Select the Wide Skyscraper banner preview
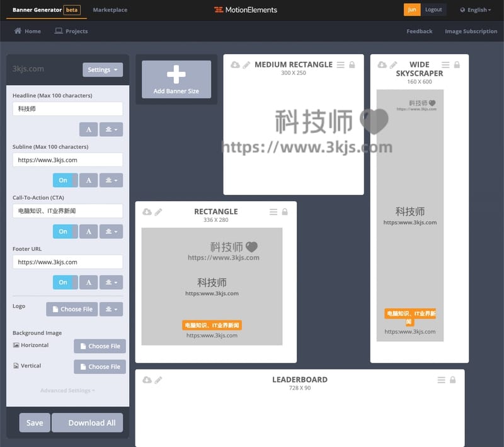The image size is (504, 447). pos(410,216)
